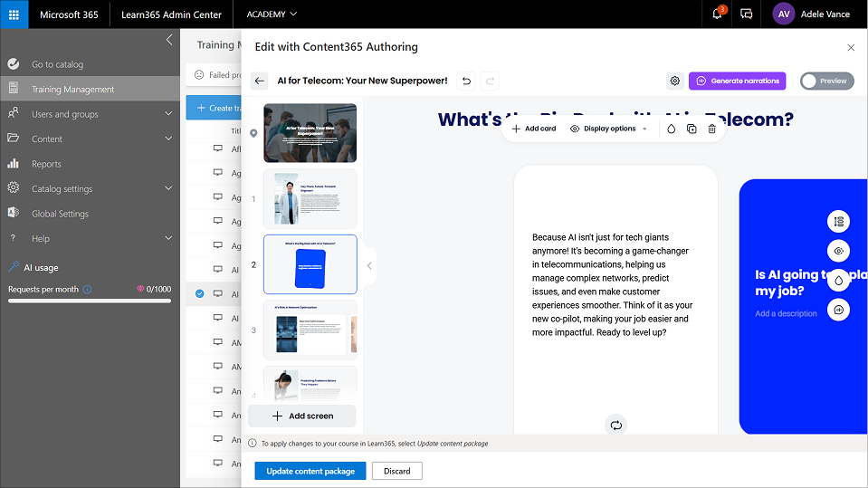Image resolution: width=868 pixels, height=488 pixels.
Task: Duplicate the card using copy icon
Action: (x=692, y=129)
